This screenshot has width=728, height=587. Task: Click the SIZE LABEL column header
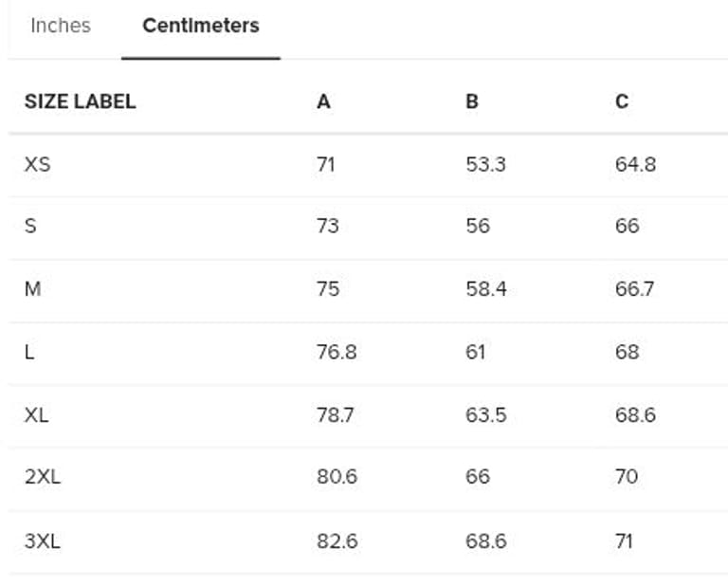[80, 101]
